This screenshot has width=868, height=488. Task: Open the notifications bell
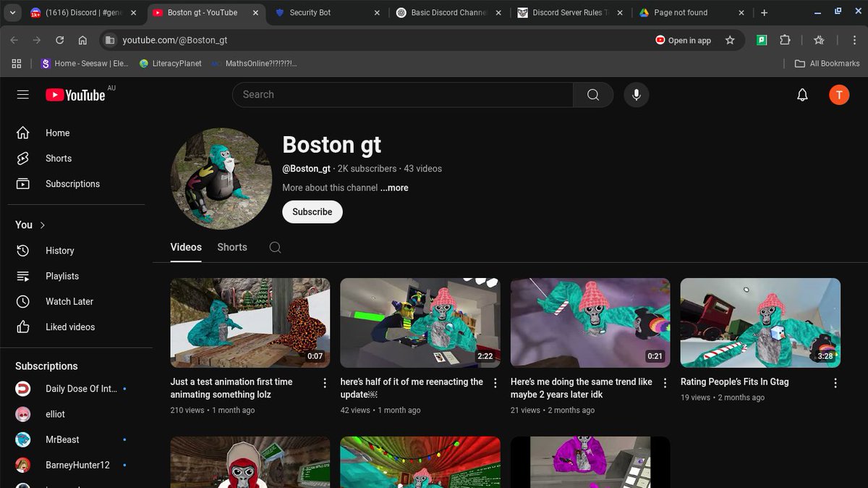(802, 95)
